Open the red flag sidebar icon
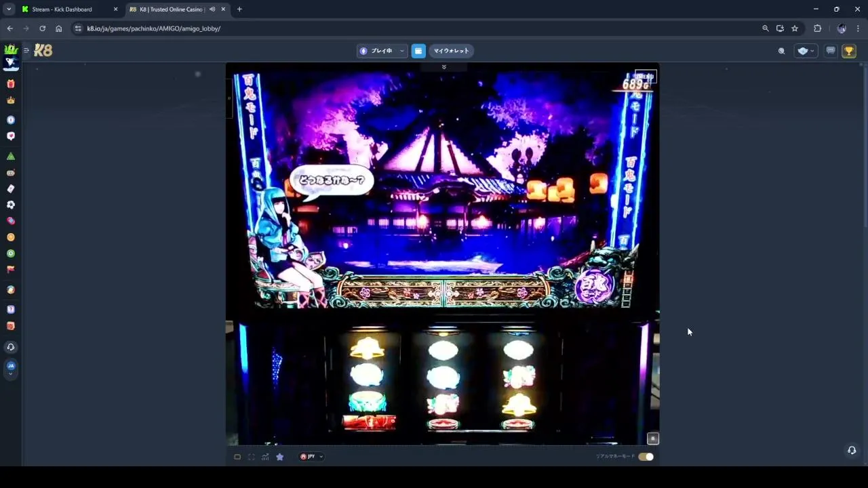868x488 pixels. click(x=10, y=269)
